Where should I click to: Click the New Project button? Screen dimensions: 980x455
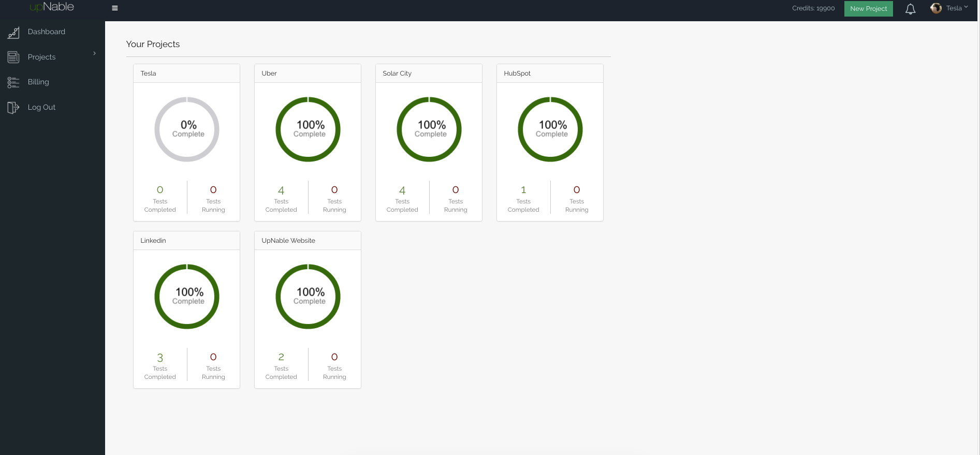click(869, 9)
